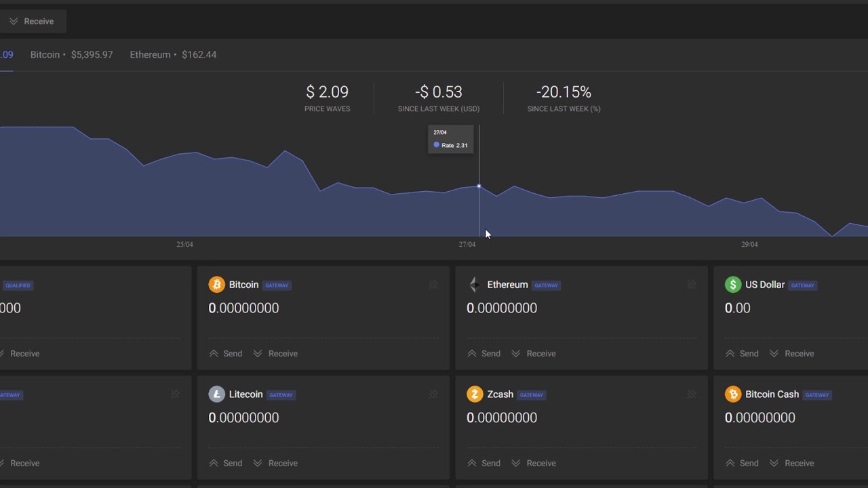The height and width of the screenshot is (488, 868).
Task: Click the -$ 0.53 weekly change value
Action: pyautogui.click(x=439, y=92)
